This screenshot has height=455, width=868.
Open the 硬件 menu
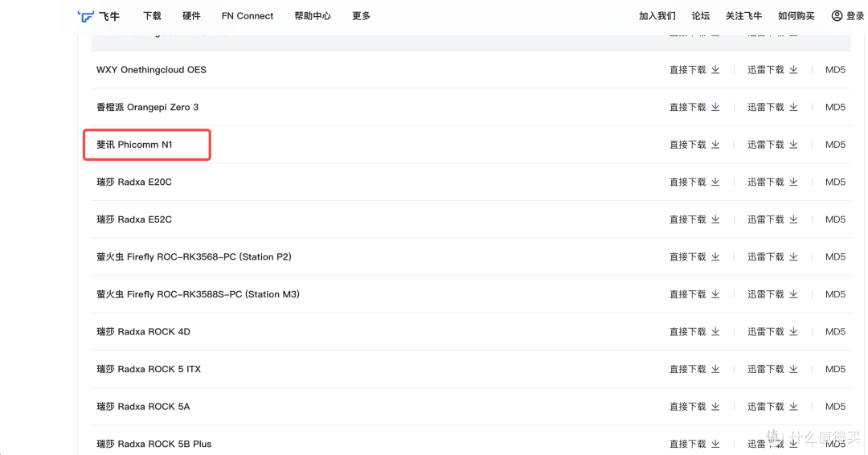pyautogui.click(x=191, y=16)
